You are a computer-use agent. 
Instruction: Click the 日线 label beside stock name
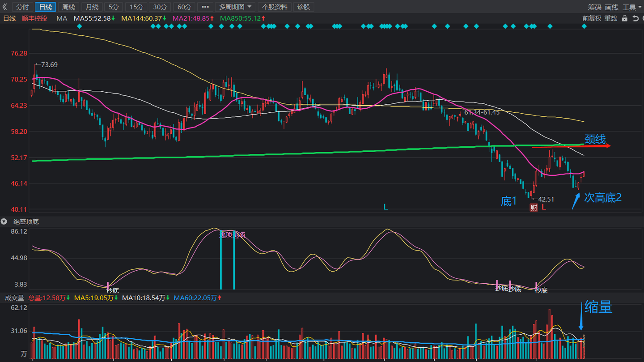pos(9,18)
